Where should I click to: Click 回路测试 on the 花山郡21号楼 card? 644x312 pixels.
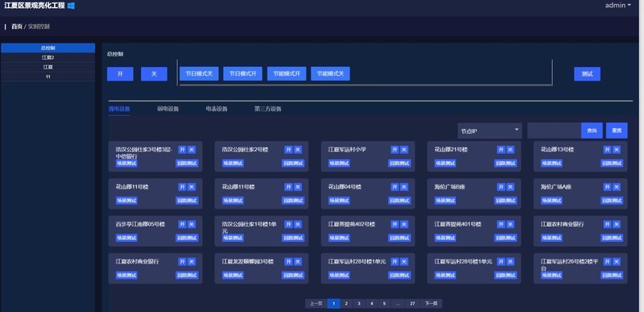[506, 163]
